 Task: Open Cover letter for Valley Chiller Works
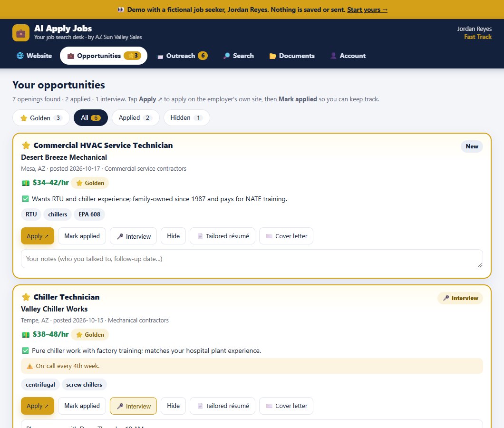286,406
